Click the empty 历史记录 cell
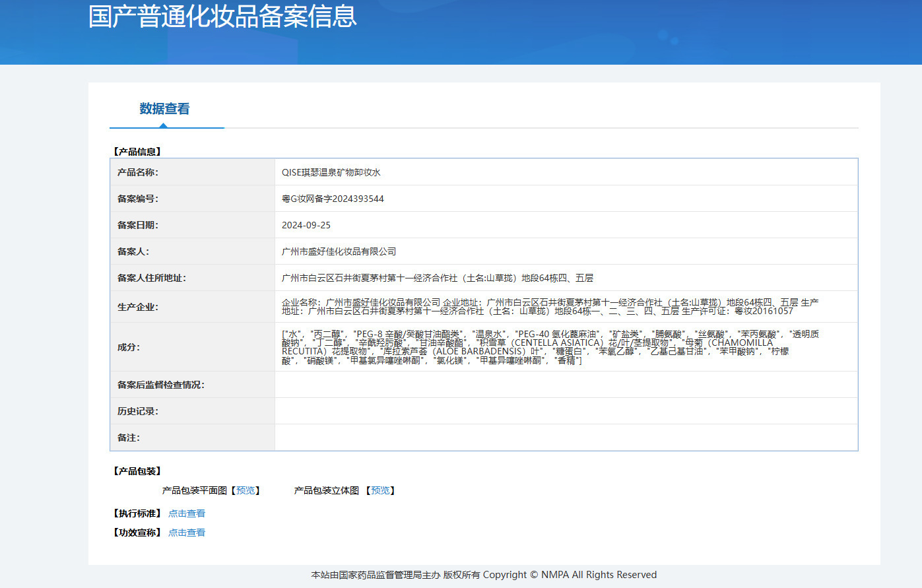The width and height of the screenshot is (922, 588). point(566,411)
